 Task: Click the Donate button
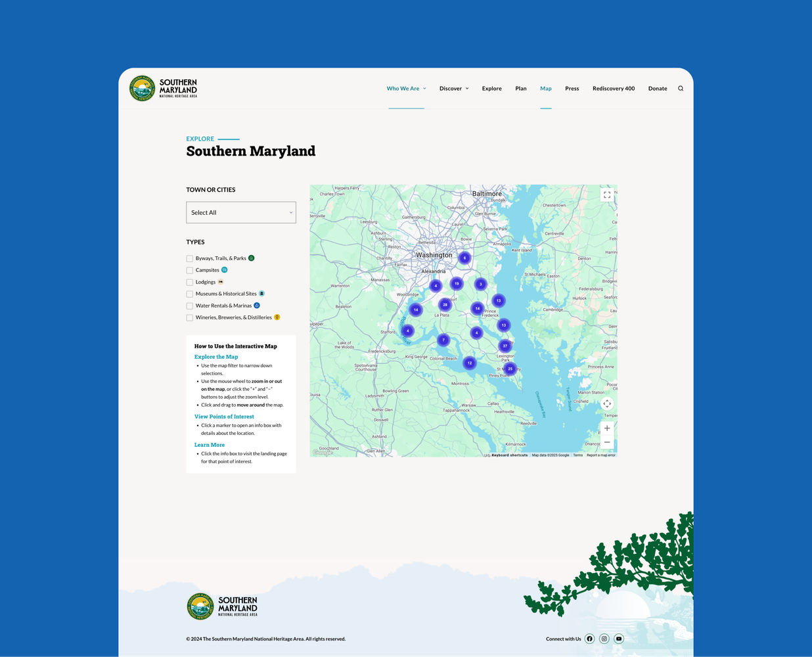click(657, 88)
